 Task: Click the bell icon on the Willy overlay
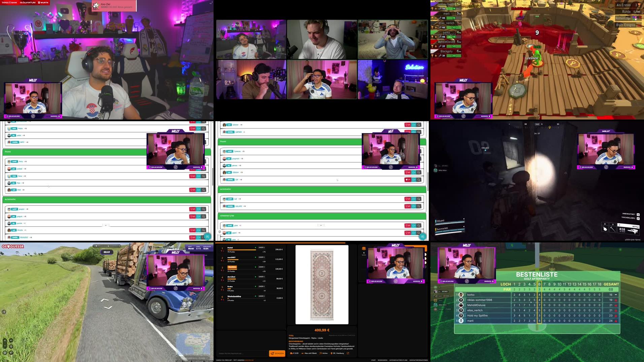(x=59, y=116)
